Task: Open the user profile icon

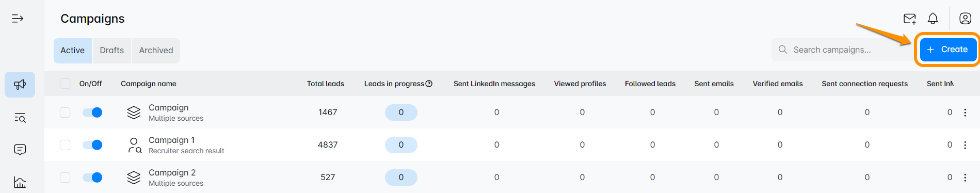Action: pos(965,19)
